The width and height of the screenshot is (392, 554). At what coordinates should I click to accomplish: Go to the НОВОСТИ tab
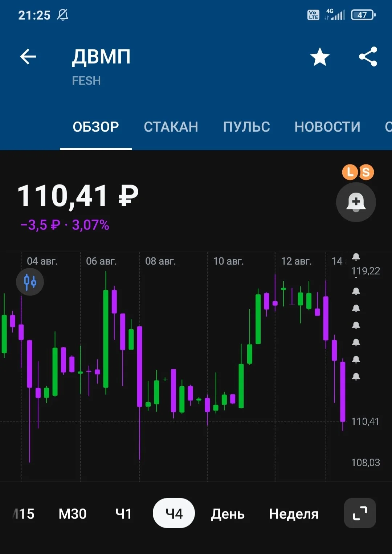click(327, 127)
